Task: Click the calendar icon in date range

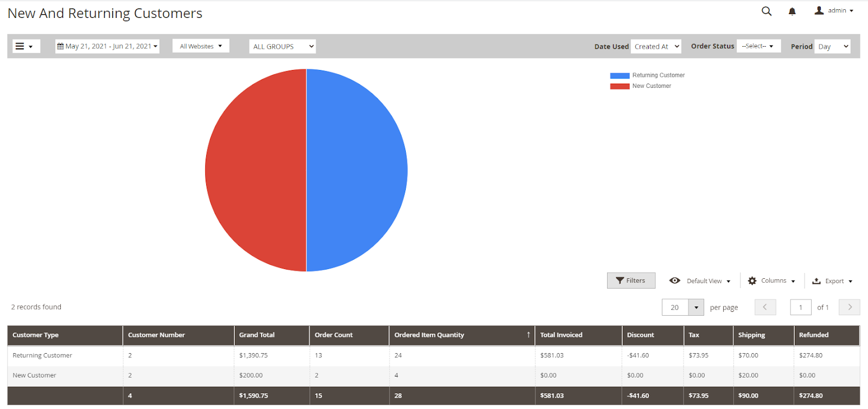Action: click(60, 46)
